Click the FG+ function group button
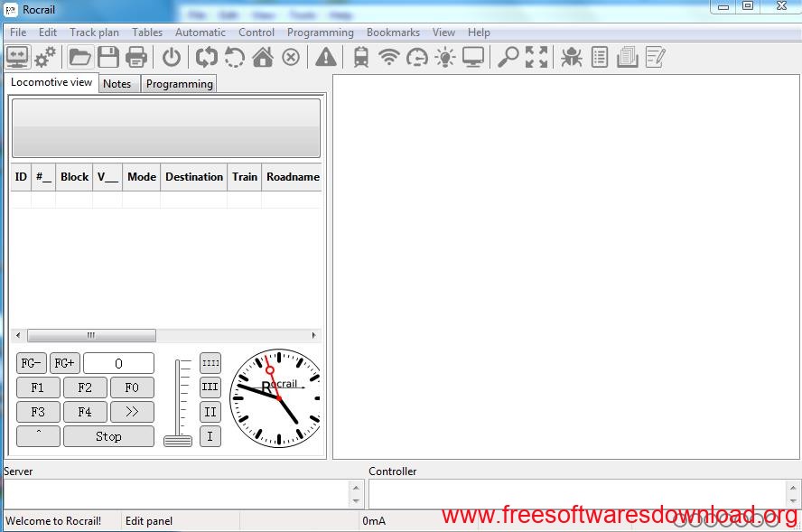Viewport: 802px width, 532px height. 64,363
